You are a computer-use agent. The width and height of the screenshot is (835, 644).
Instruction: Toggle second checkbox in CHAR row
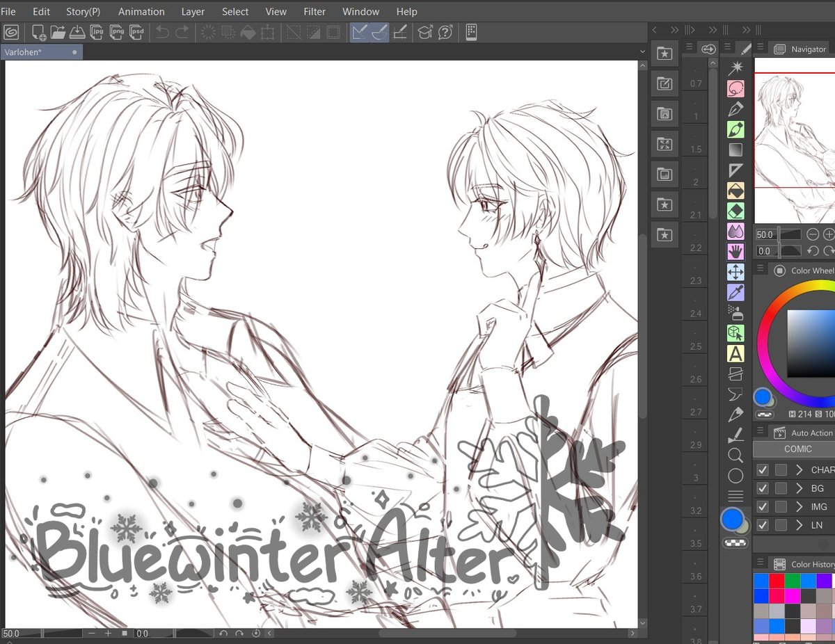coord(781,470)
